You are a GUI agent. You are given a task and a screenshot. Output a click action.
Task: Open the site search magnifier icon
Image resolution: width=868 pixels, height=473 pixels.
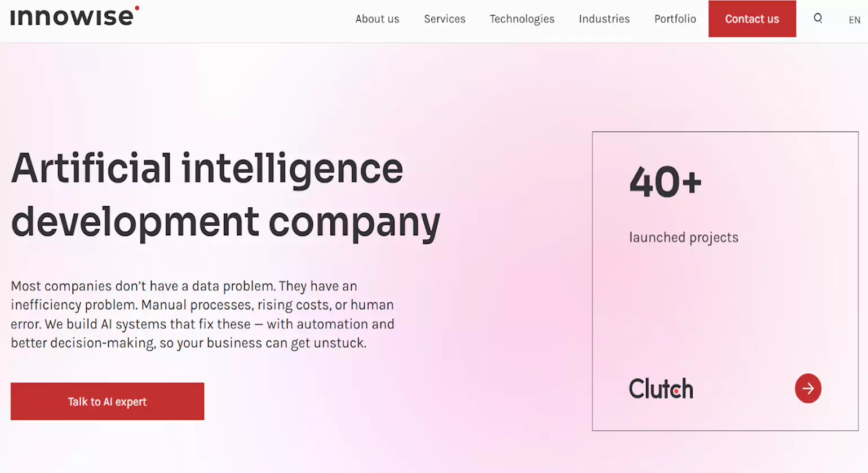click(817, 19)
